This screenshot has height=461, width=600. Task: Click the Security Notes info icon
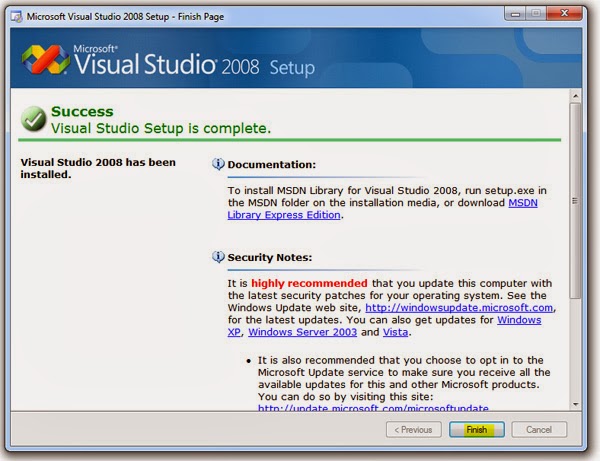[x=218, y=257]
